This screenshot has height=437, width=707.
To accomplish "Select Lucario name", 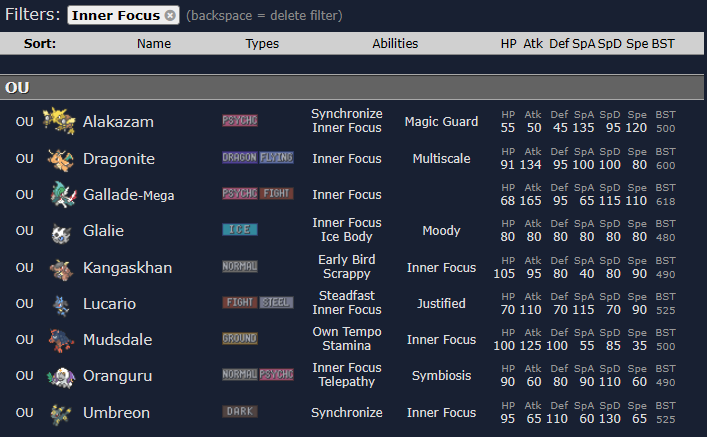I will point(109,304).
